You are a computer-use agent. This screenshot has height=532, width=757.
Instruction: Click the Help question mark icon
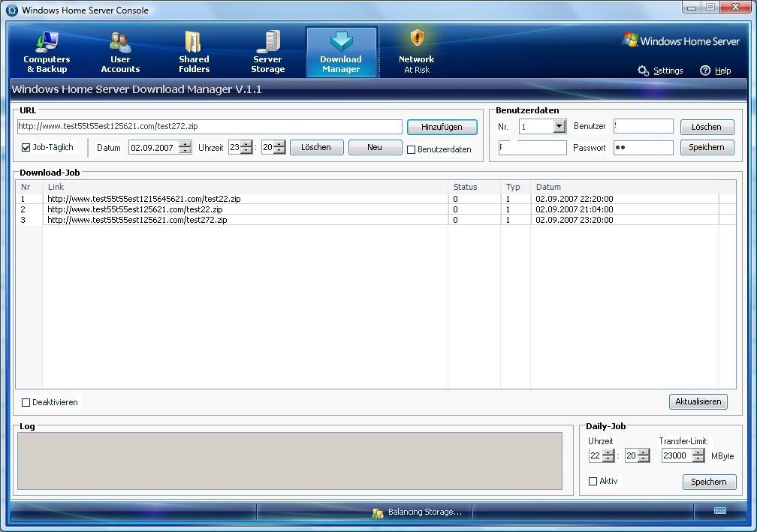705,71
